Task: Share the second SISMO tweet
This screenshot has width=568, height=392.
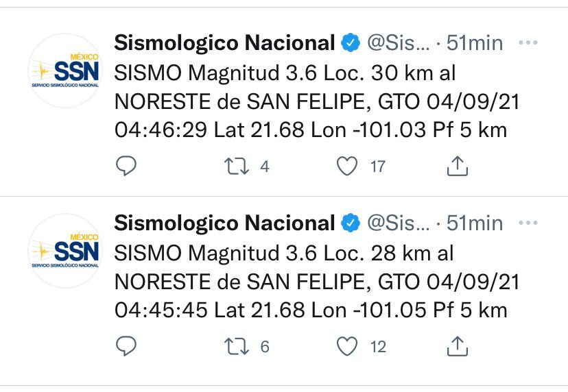Action: (458, 346)
